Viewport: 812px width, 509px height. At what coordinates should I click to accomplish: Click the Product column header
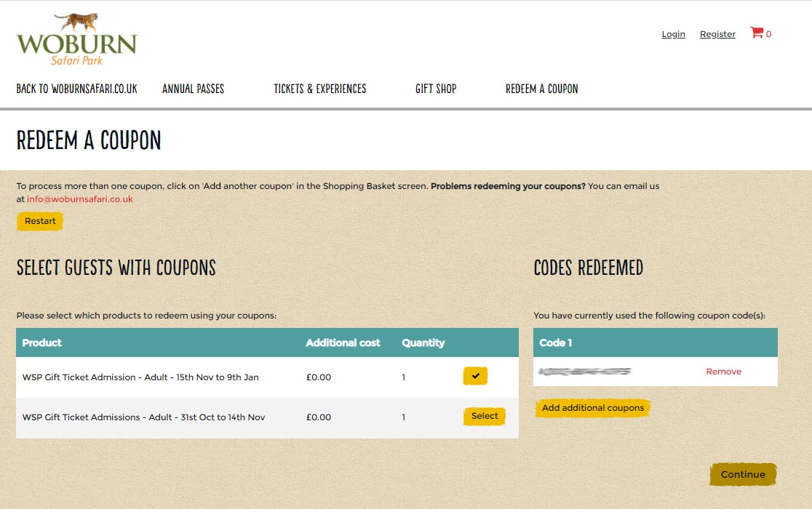[x=41, y=342]
